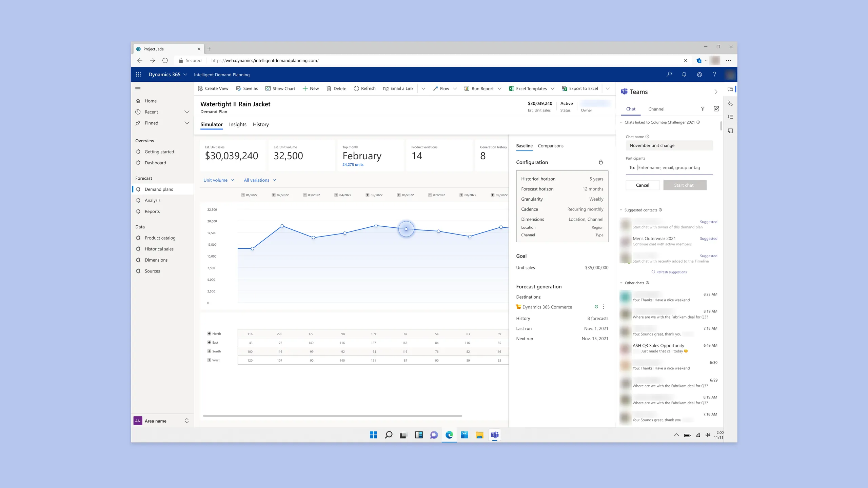This screenshot has height=488, width=868.
Task: Open Windows Start menu on the taskbar
Action: click(373, 435)
